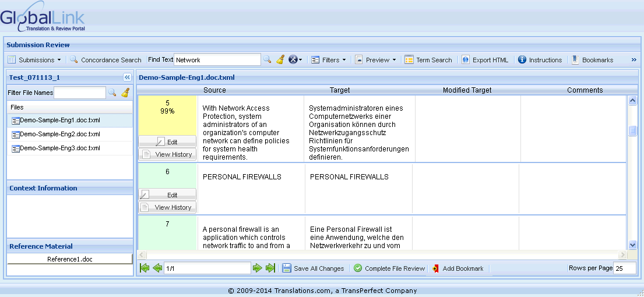Click the vertical scrollbar thumb
The image size is (644, 297).
[632, 130]
